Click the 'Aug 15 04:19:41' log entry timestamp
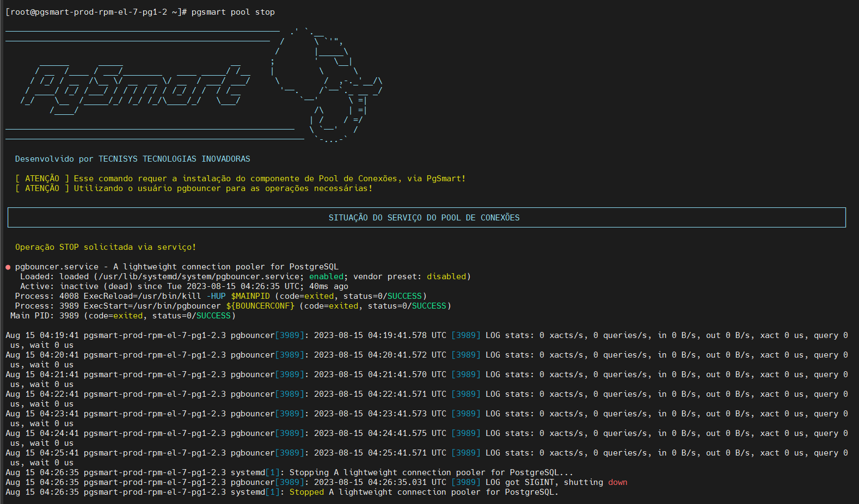The height and width of the screenshot is (504, 859). 42,335
